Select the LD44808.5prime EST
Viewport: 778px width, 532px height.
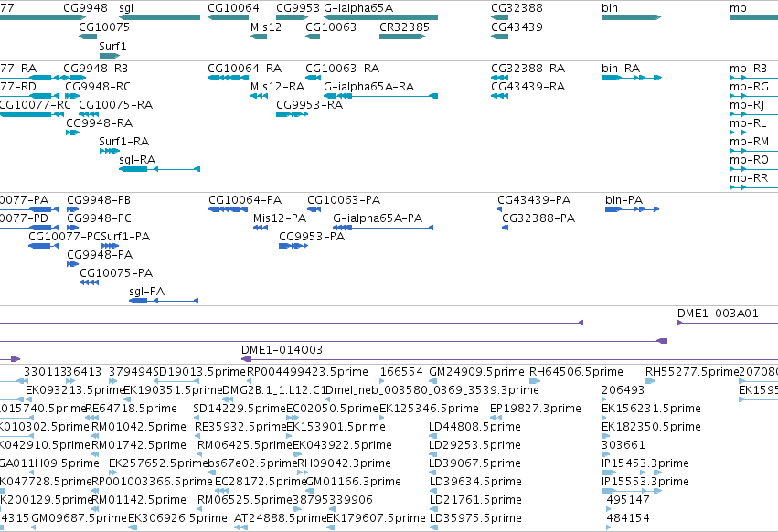[x=433, y=436]
